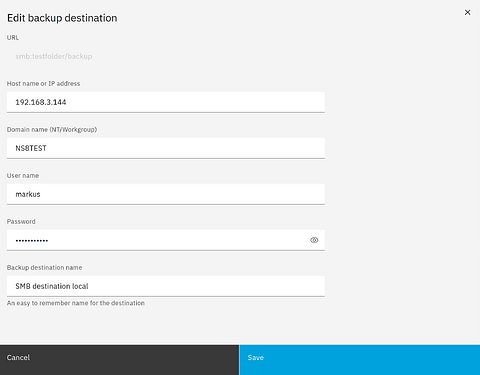Viewport: 480px width, 375px height.
Task: Save the backup destination changes
Action: click(x=360, y=360)
